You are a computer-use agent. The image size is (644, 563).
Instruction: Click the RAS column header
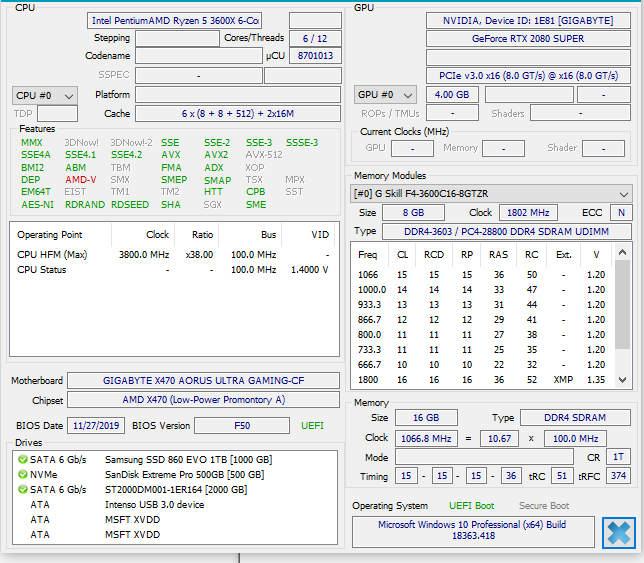(x=499, y=255)
